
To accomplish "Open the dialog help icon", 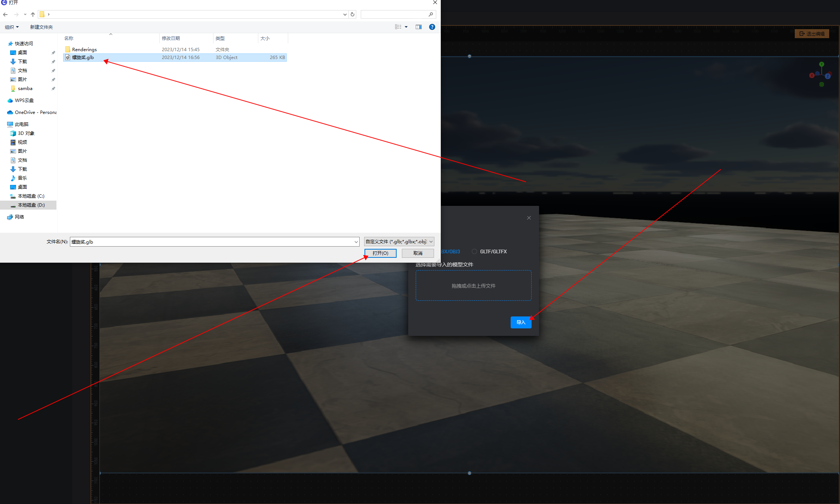I will 432,27.
